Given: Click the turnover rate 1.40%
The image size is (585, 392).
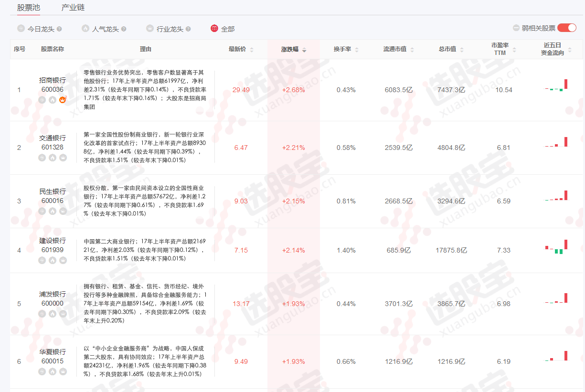Looking at the screenshot, I should pos(346,250).
